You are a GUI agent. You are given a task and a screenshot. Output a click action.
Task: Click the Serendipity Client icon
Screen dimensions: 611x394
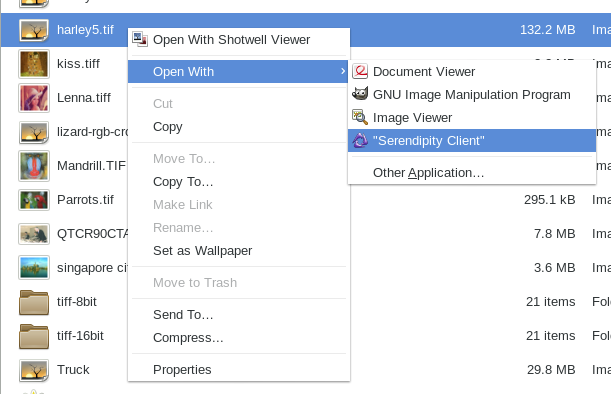[x=360, y=140]
